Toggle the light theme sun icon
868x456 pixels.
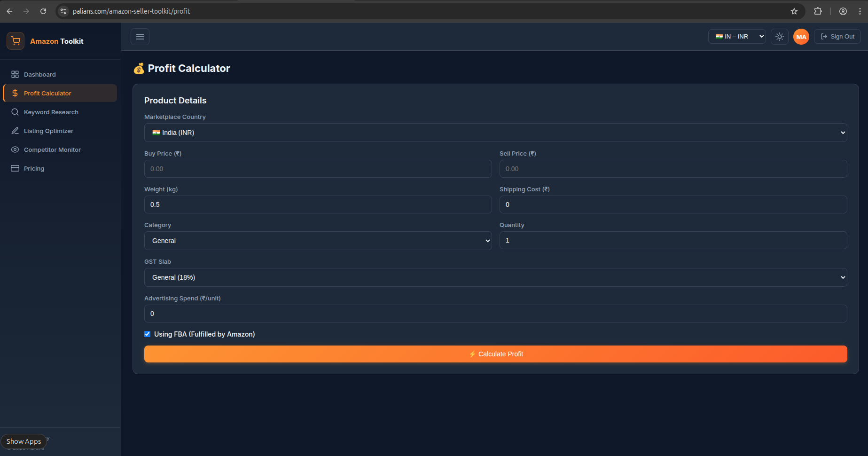[779, 36]
